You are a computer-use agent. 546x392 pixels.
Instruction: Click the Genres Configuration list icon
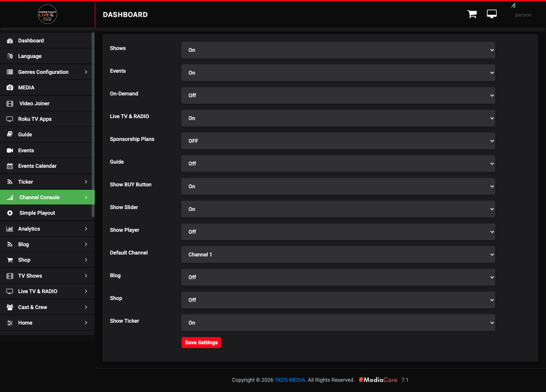point(10,72)
